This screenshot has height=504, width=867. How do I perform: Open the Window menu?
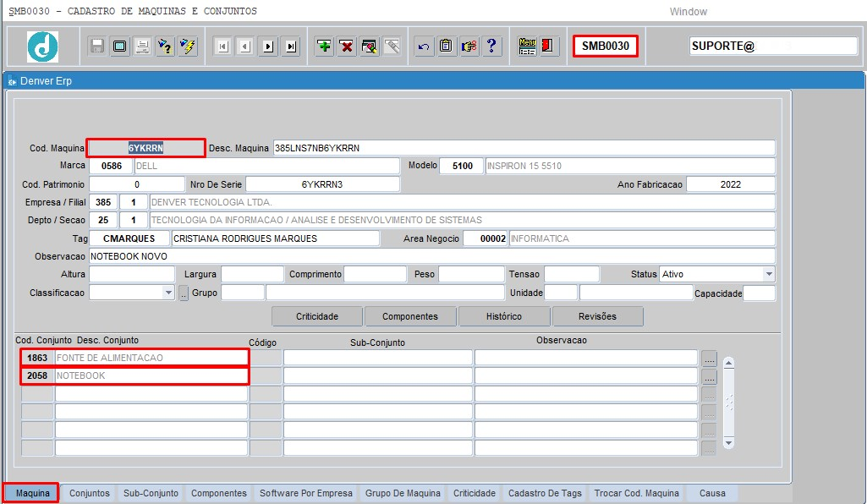pos(688,12)
